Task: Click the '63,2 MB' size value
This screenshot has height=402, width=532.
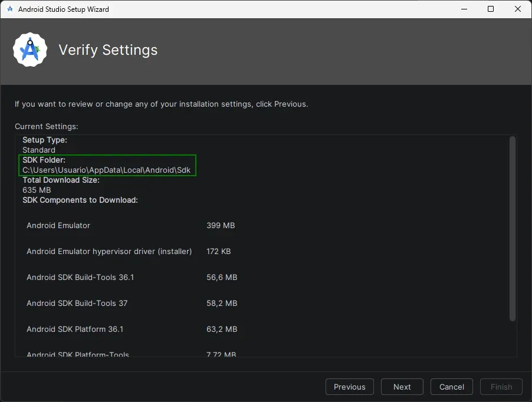Action: tap(222, 329)
